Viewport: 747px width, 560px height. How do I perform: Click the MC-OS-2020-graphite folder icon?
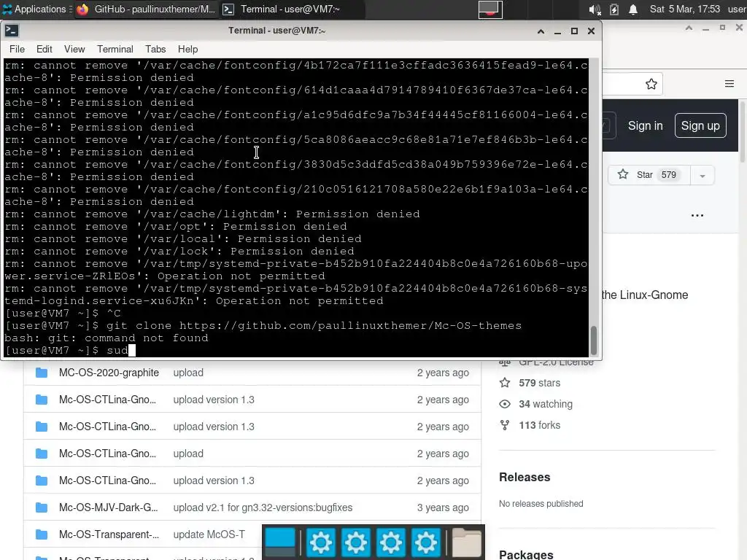click(x=42, y=373)
